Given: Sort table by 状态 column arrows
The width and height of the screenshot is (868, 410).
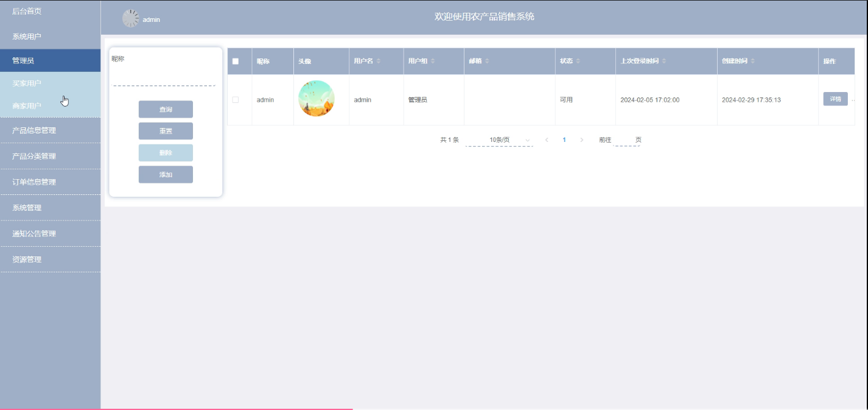Looking at the screenshot, I should 578,61.
